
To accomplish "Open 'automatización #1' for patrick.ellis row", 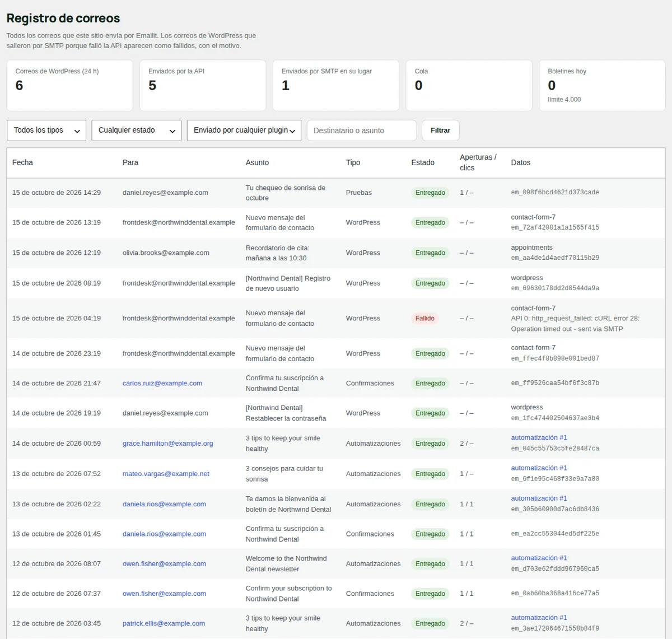I will click(539, 617).
